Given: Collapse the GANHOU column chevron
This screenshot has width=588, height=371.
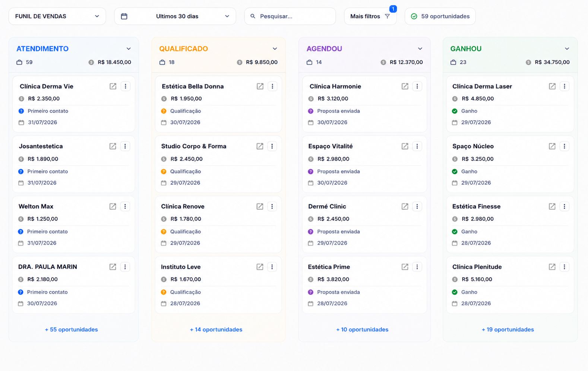Looking at the screenshot, I should [567, 49].
